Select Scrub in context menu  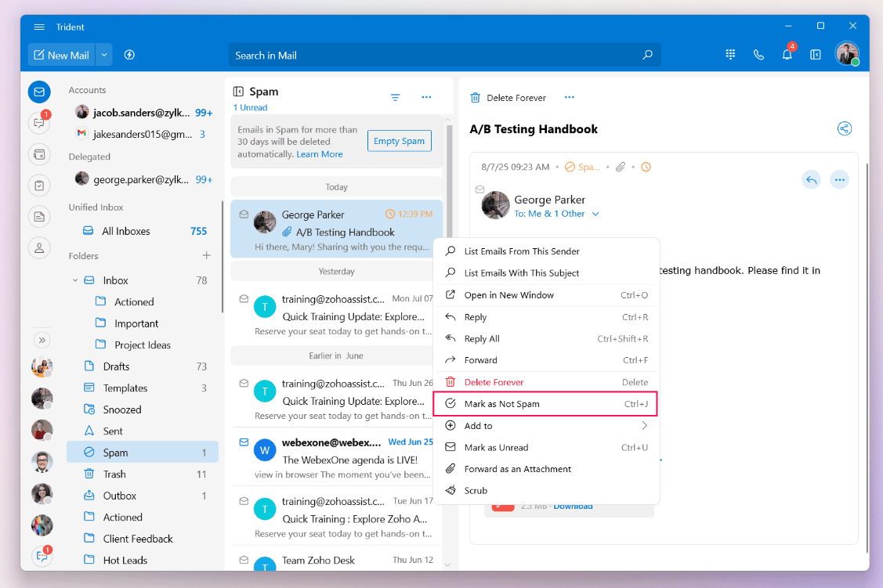click(x=546, y=491)
